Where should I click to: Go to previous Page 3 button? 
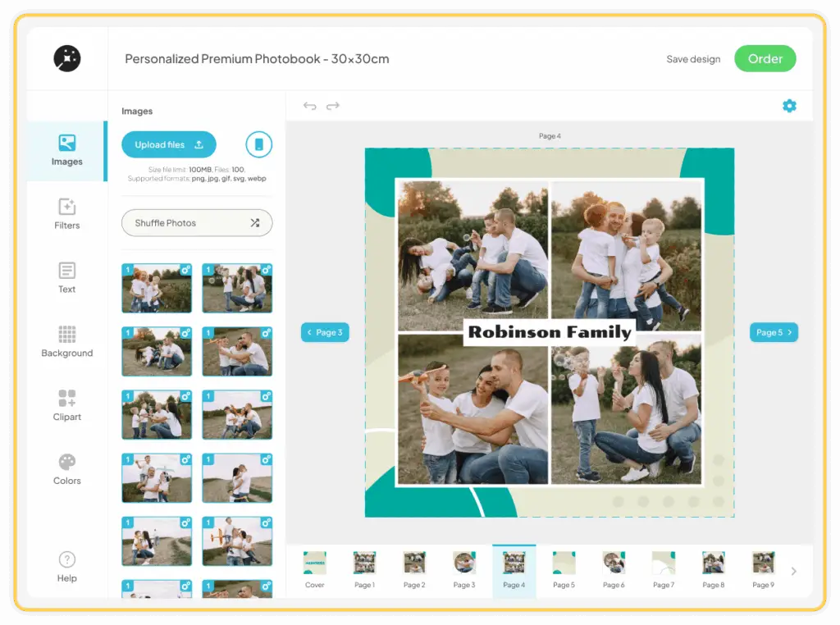pos(325,332)
